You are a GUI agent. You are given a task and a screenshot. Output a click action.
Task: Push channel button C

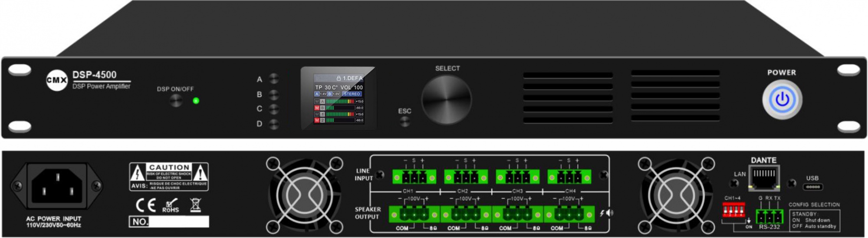[x=273, y=109]
